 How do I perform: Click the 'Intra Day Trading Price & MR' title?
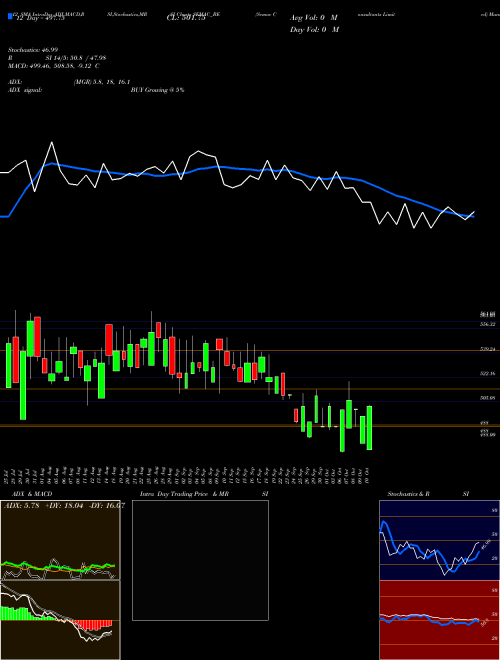[x=184, y=494]
